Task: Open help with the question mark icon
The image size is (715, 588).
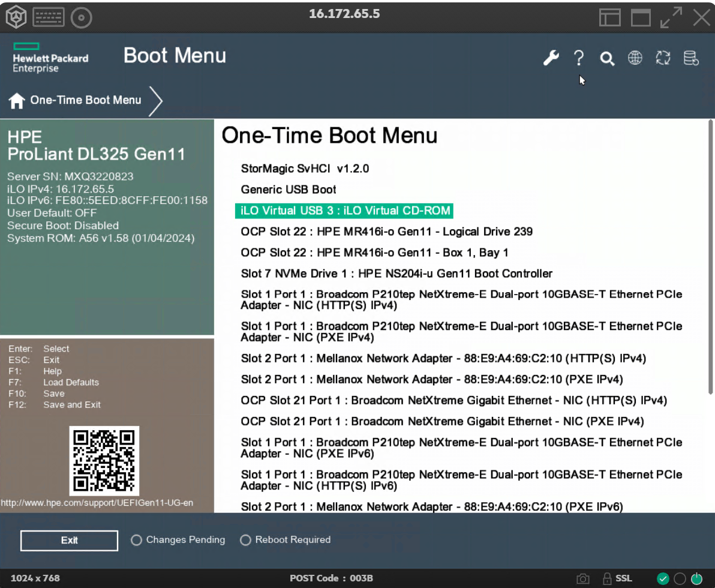Action: coord(579,58)
